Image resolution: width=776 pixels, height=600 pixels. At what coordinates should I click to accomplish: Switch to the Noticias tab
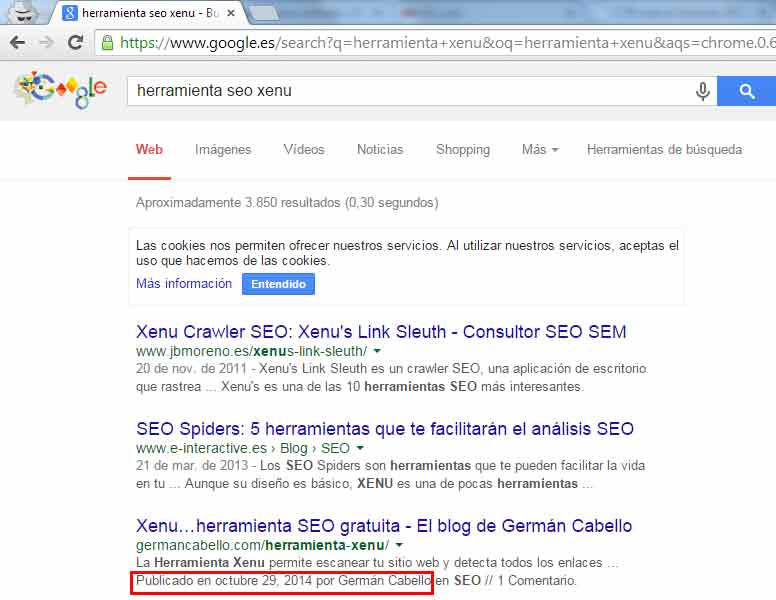pyautogui.click(x=380, y=150)
